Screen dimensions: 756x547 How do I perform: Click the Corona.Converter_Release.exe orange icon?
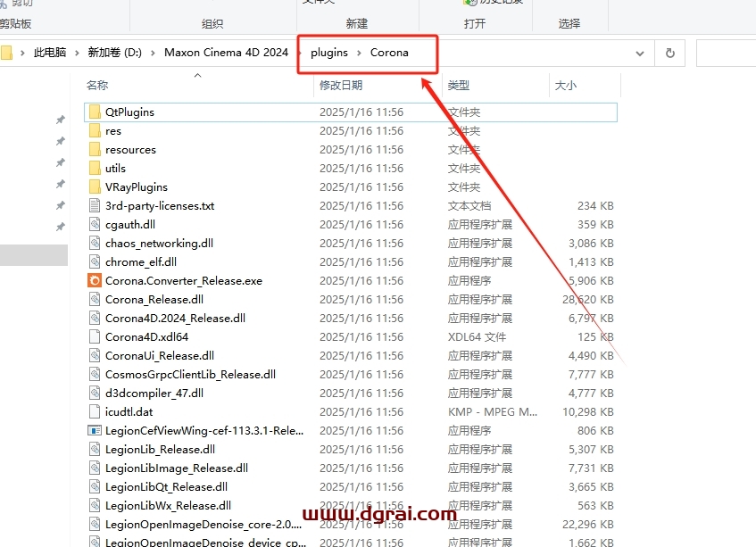[x=95, y=280]
